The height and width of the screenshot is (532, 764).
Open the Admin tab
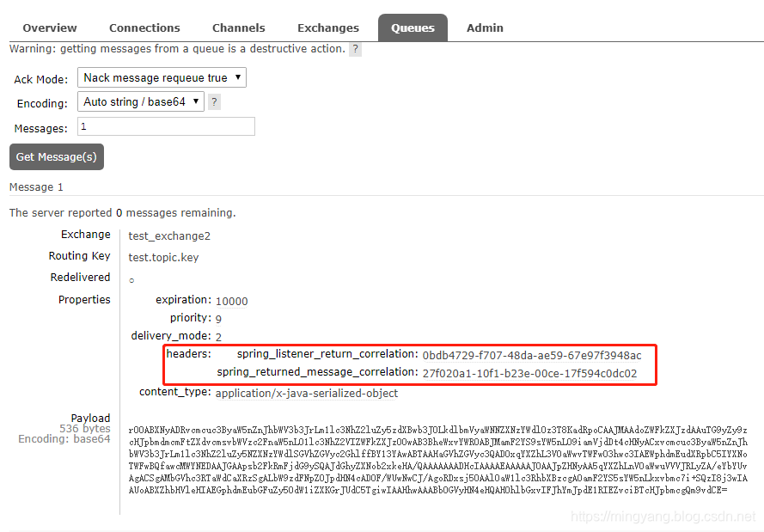pos(485,28)
